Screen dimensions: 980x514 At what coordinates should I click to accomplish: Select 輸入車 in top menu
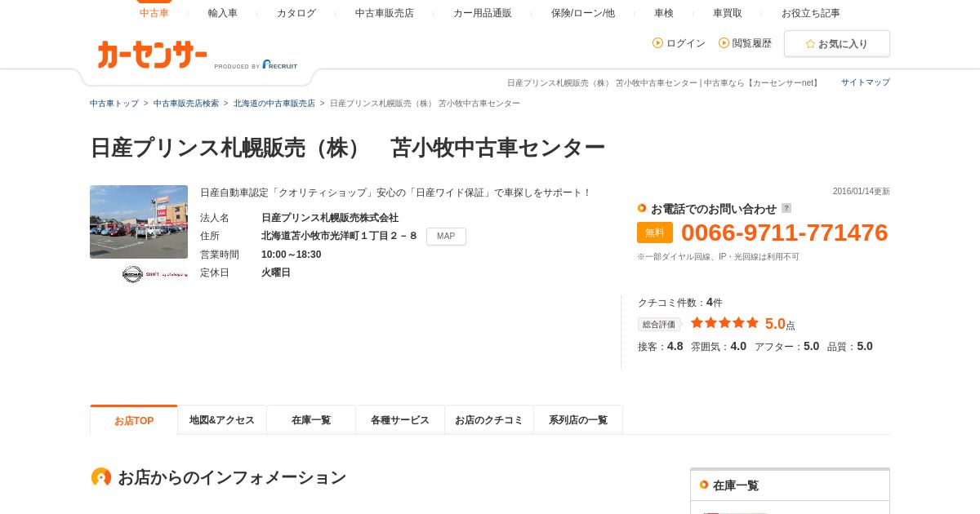point(223,13)
